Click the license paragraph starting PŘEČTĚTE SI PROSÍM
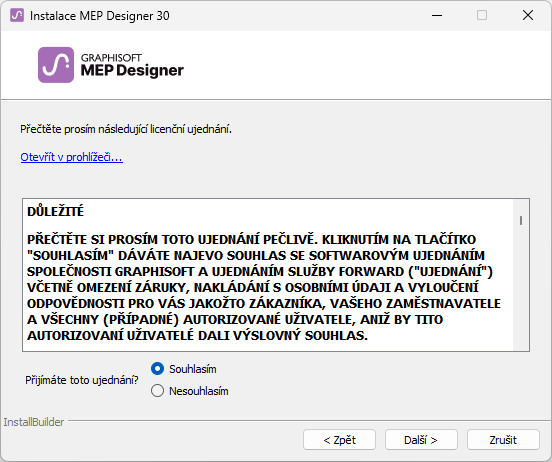Image resolution: width=552 pixels, height=462 pixels. [264, 287]
